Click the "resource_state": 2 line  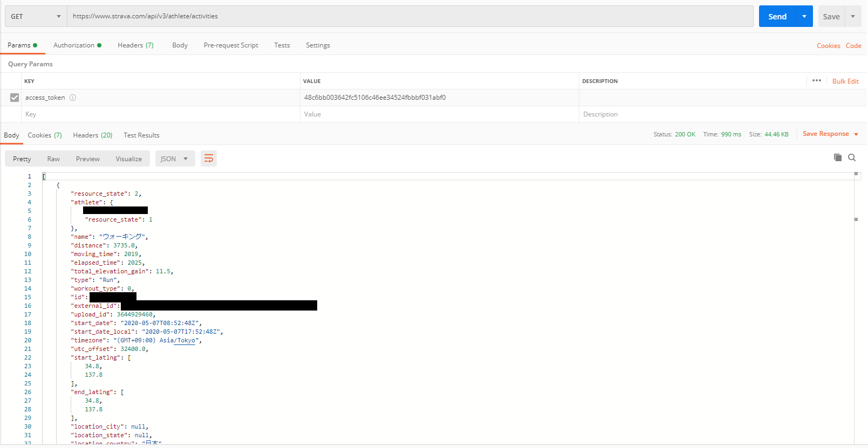click(x=106, y=194)
